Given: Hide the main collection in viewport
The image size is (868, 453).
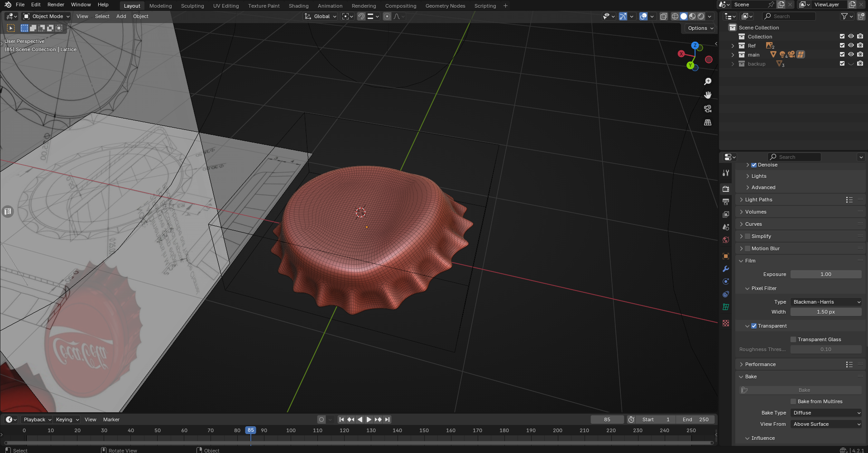Looking at the screenshot, I should (851, 54).
